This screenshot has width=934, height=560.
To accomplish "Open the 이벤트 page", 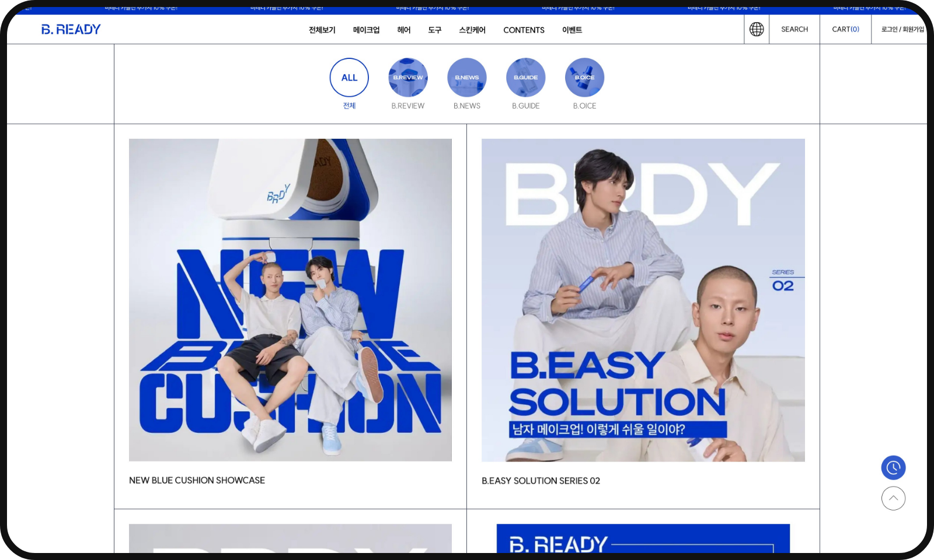I will (x=571, y=30).
